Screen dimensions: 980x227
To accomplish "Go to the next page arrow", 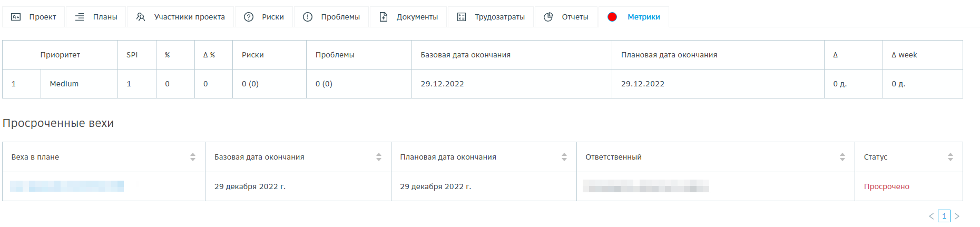I will [x=957, y=216].
